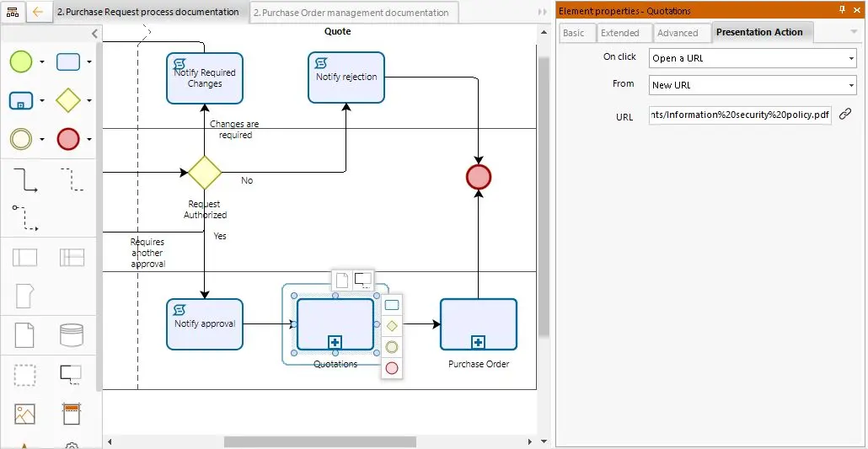The width and height of the screenshot is (868, 449).
Task: Select the yellow Gateway diamond in the palette
Action: pyautogui.click(x=68, y=101)
